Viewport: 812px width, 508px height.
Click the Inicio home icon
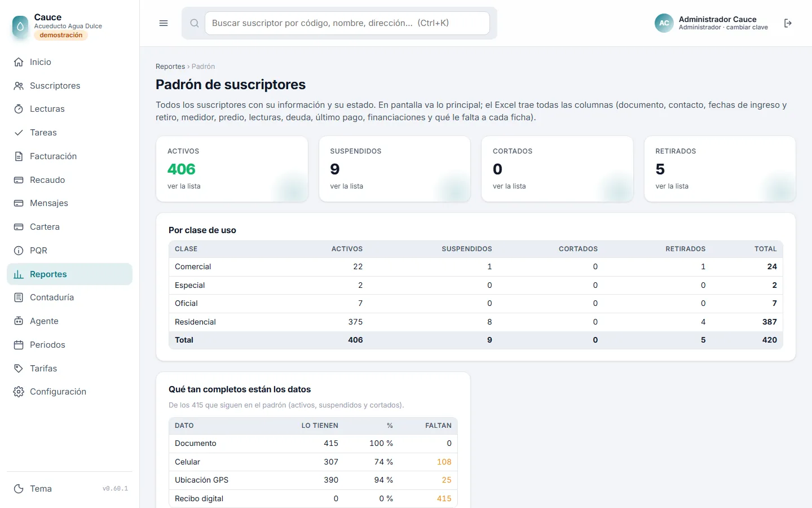click(19, 62)
